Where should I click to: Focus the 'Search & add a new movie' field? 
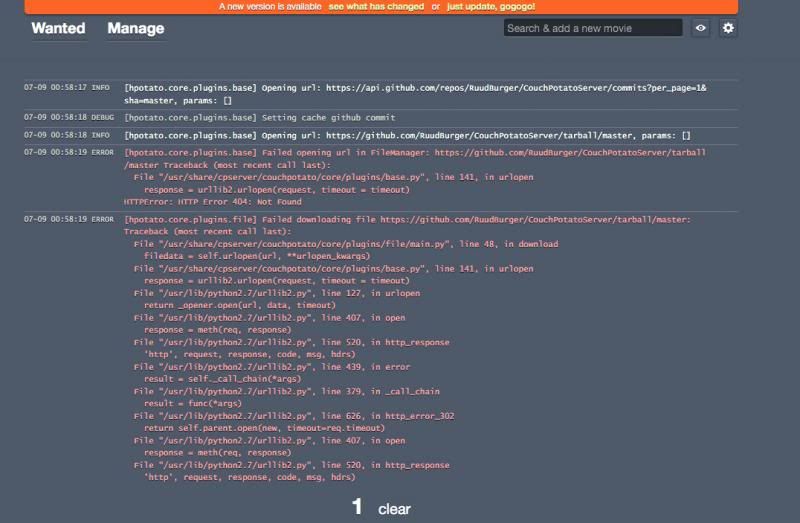tap(593, 28)
